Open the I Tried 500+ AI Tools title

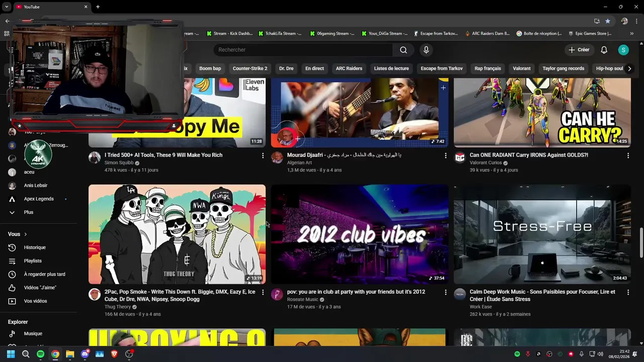pos(164,155)
